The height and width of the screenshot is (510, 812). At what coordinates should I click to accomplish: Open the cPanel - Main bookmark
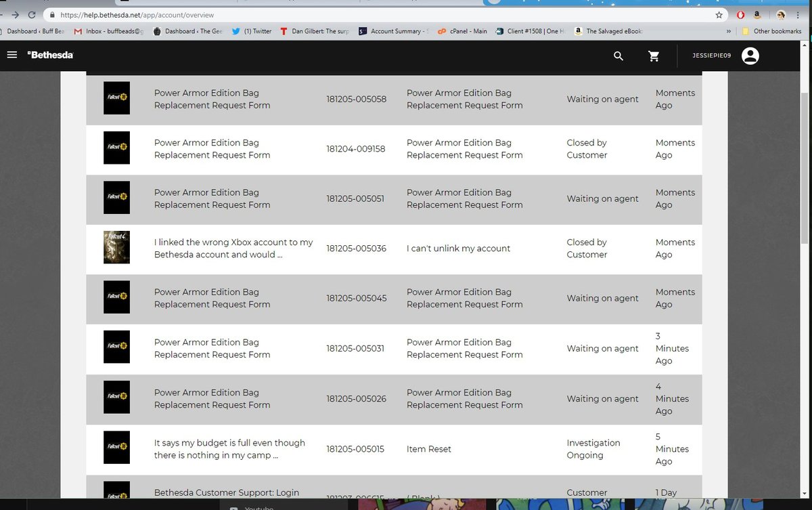462,31
